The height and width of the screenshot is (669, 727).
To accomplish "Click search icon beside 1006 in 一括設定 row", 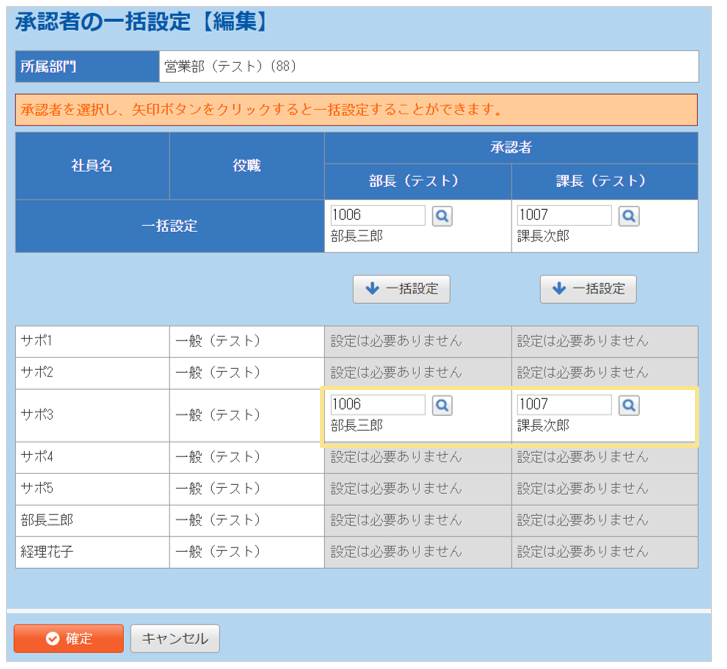I will (442, 216).
